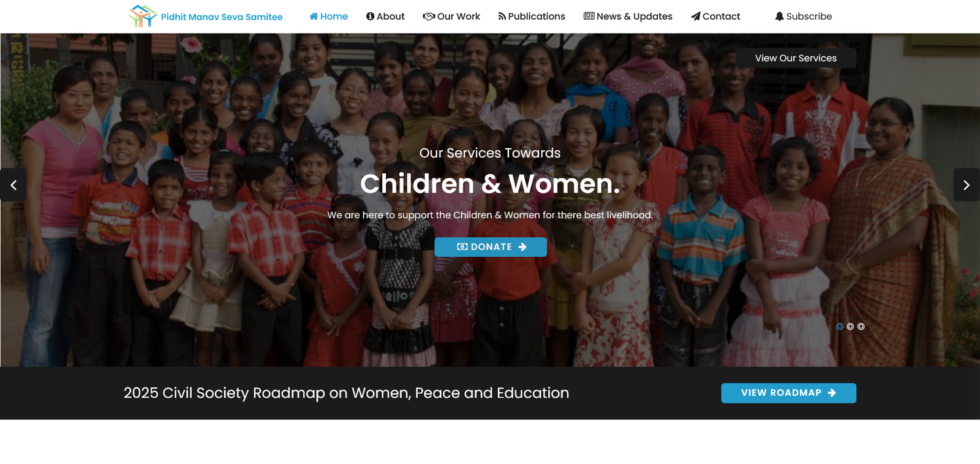Click the newspaper icon beside News & Updates
The image size is (980, 464).
[x=589, y=16]
